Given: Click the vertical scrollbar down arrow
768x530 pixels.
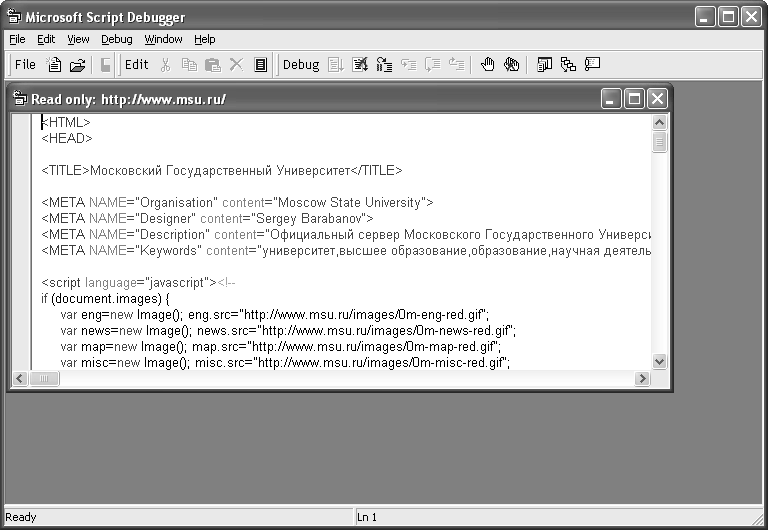Looking at the screenshot, I should point(659,361).
